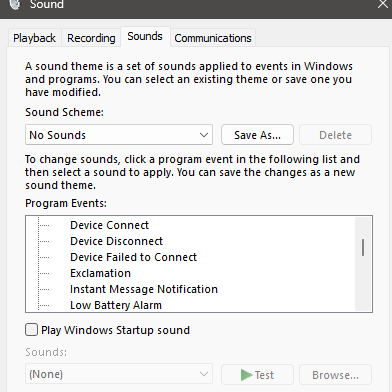Viewport: 392px width, 392px height.
Task: Select the Device Disconnect event
Action: point(116,241)
